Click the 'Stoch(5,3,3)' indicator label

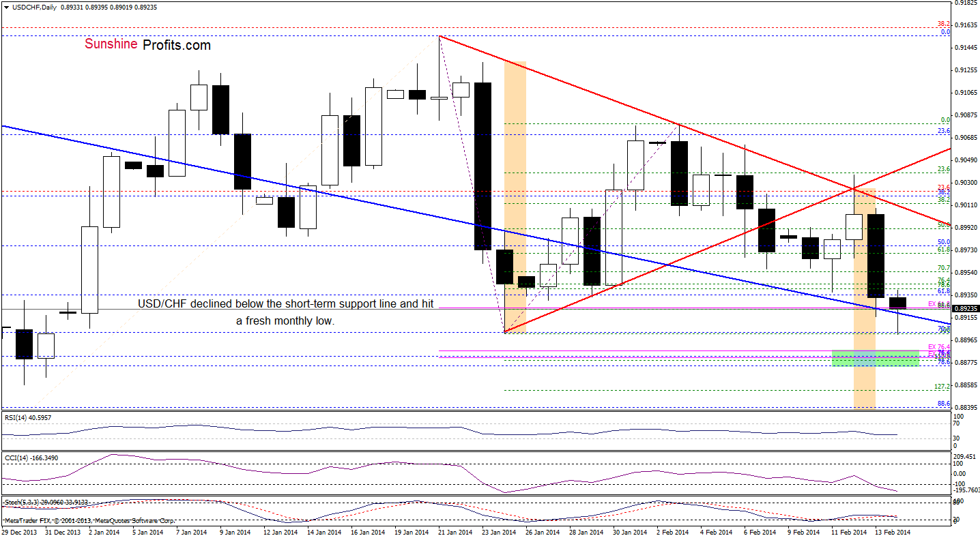(22, 502)
